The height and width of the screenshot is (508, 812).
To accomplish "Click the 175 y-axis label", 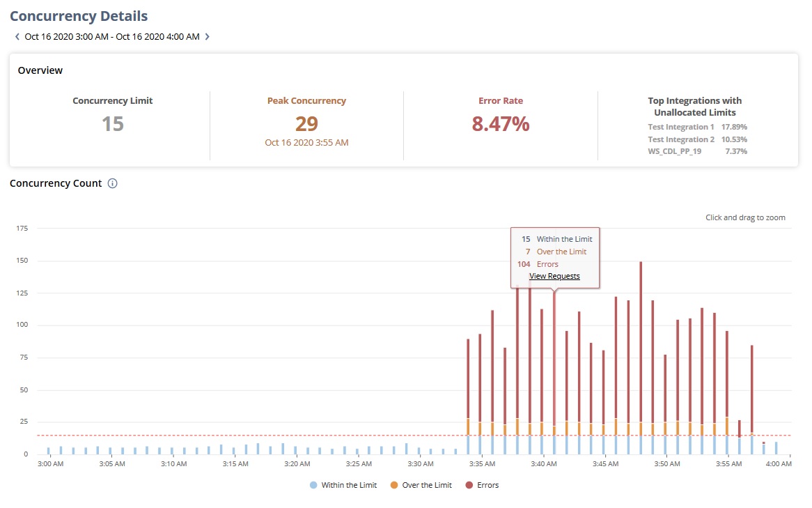I will [x=22, y=228].
